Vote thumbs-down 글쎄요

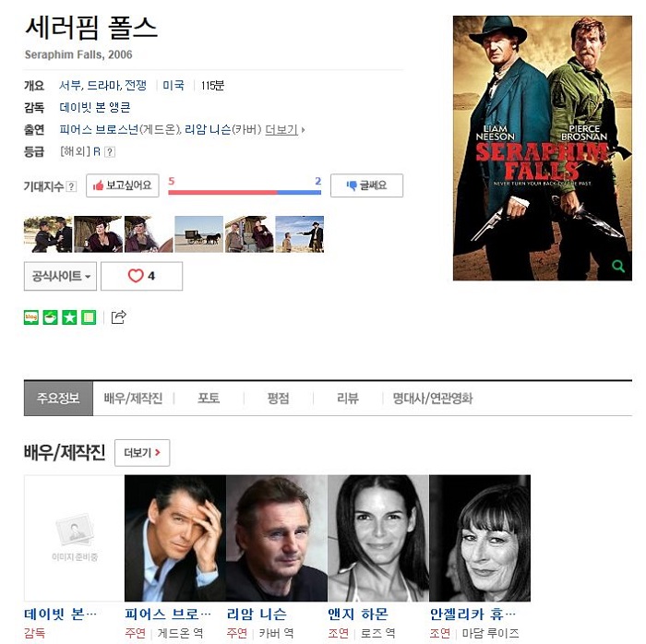pos(366,185)
